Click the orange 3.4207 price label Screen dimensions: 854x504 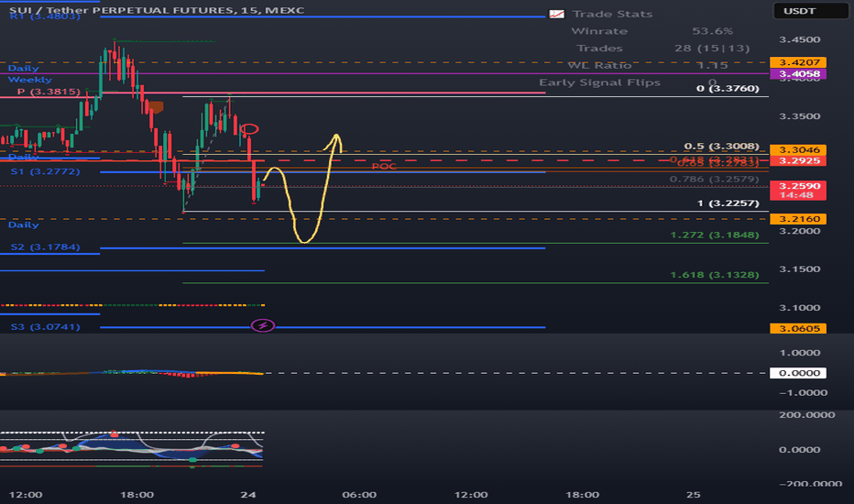pos(798,62)
